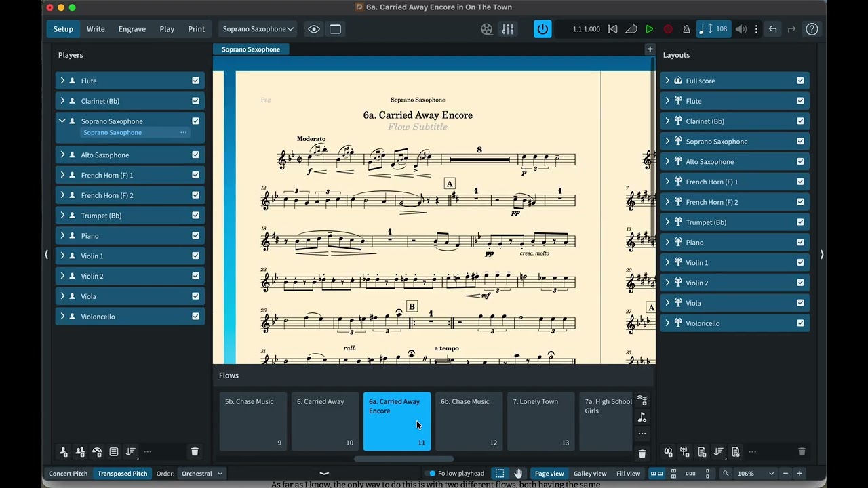This screenshot has height=488, width=868.
Task: Expand the Flute player entry
Action: point(62,81)
